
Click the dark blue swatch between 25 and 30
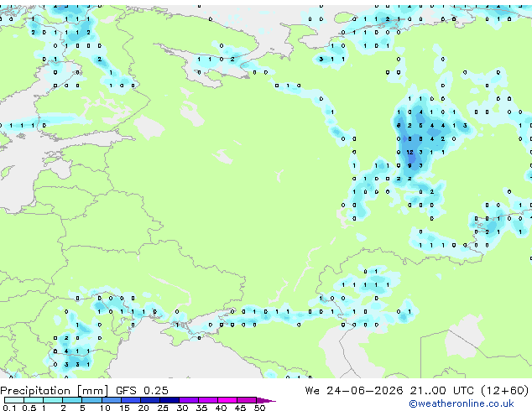point(170,400)
